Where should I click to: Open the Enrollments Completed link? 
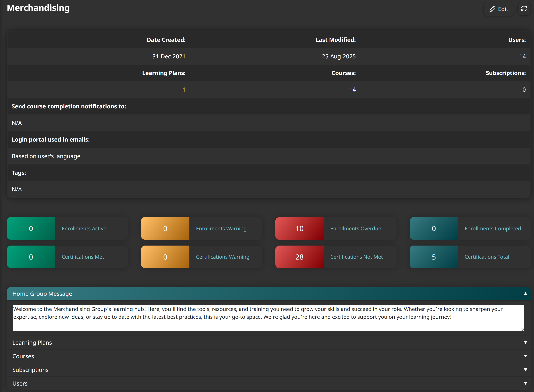coord(493,229)
